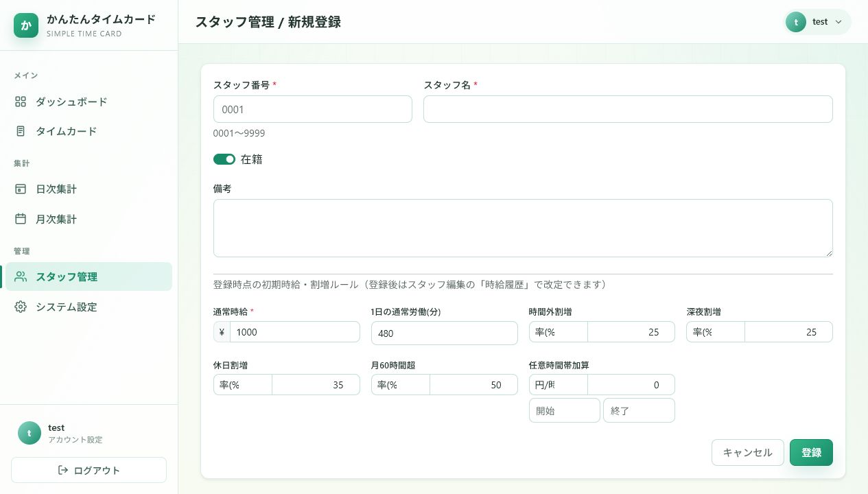Screen dimensions: 868x494
Task: Click the タイムカード document icon
Action: pos(21,131)
